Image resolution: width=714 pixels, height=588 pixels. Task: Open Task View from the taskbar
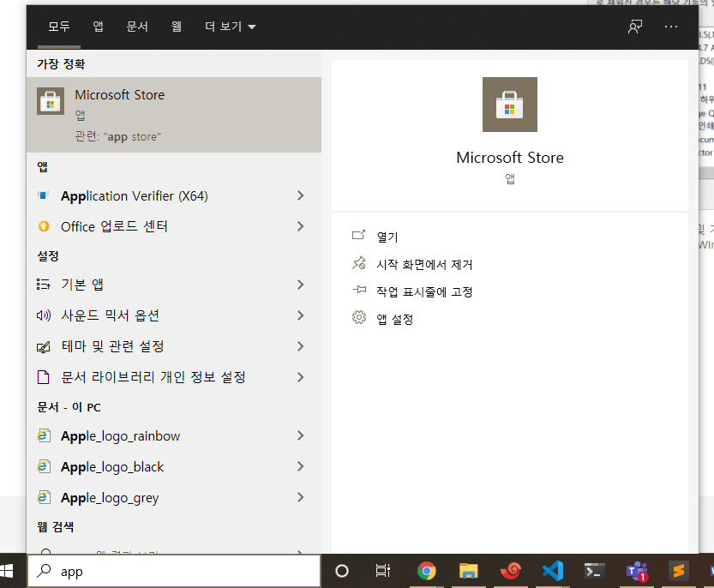(x=382, y=571)
